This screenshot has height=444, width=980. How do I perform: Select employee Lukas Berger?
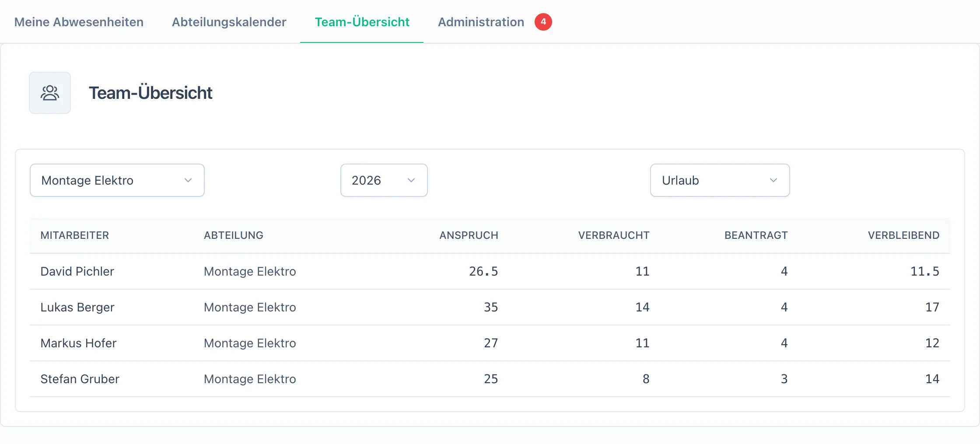point(77,308)
